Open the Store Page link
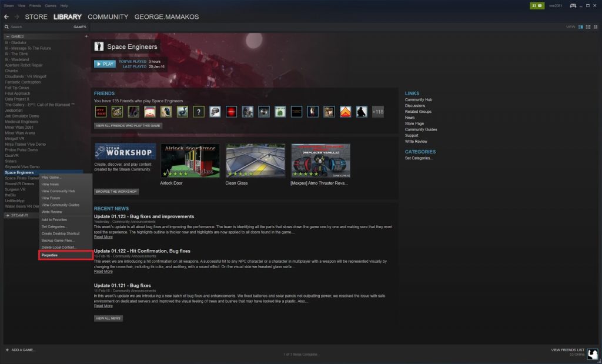Image resolution: width=602 pixels, height=364 pixels. [x=414, y=123]
